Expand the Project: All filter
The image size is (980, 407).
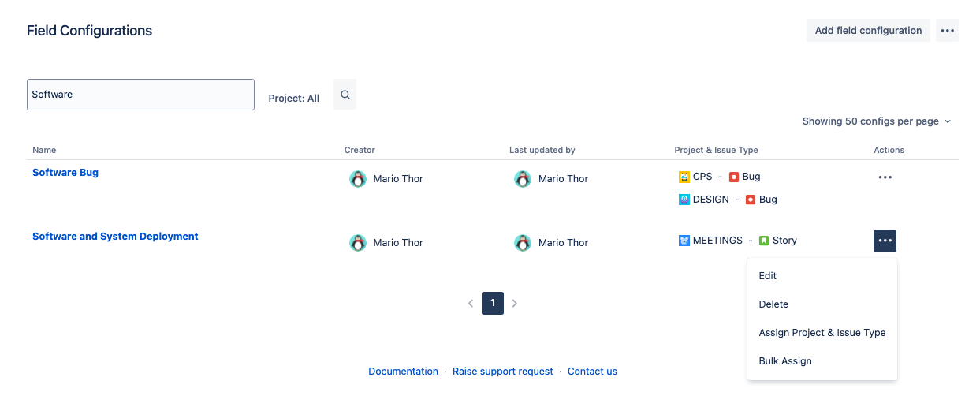click(x=293, y=99)
